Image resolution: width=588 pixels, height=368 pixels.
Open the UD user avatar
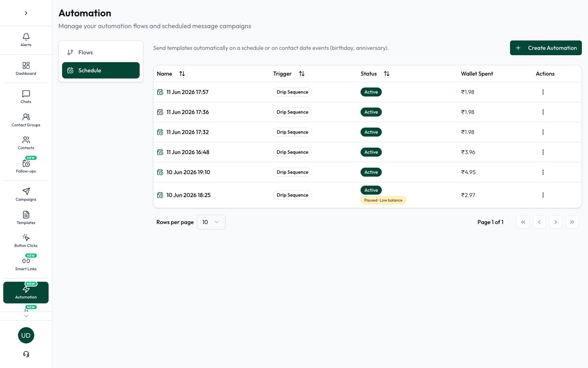[x=26, y=335]
